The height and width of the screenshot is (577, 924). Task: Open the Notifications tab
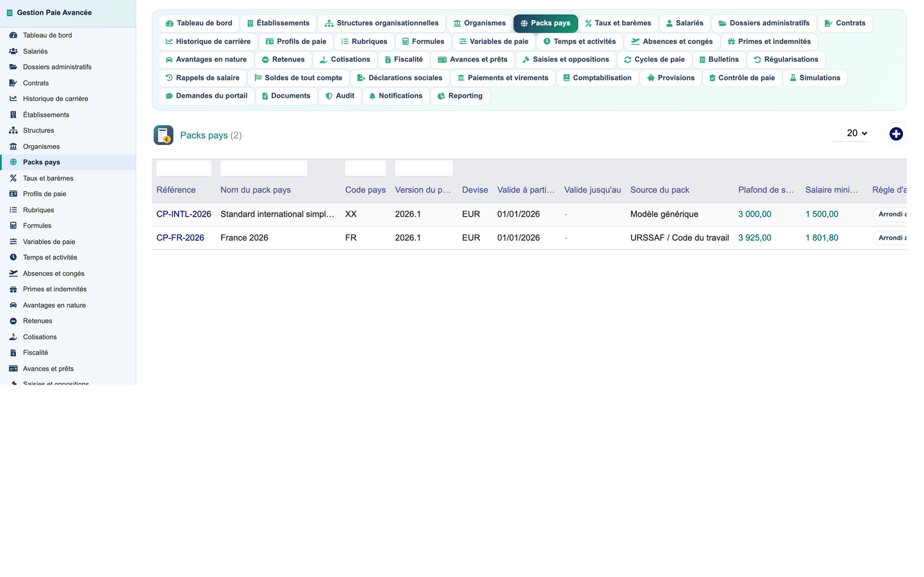[x=395, y=96]
